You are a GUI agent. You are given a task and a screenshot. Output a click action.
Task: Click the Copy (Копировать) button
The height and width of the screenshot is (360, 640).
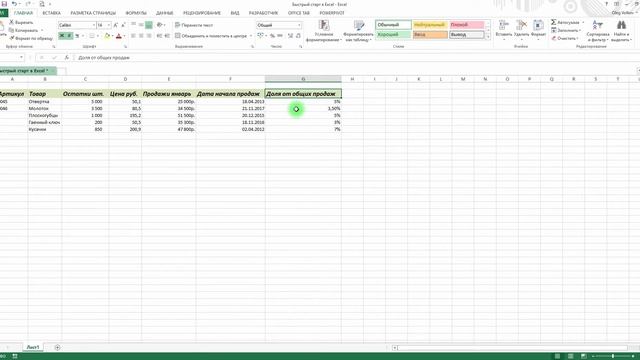(x=26, y=30)
